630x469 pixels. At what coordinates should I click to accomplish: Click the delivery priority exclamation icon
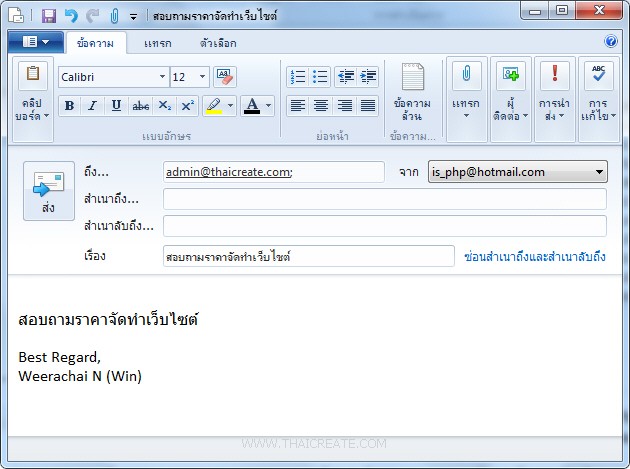coord(555,75)
